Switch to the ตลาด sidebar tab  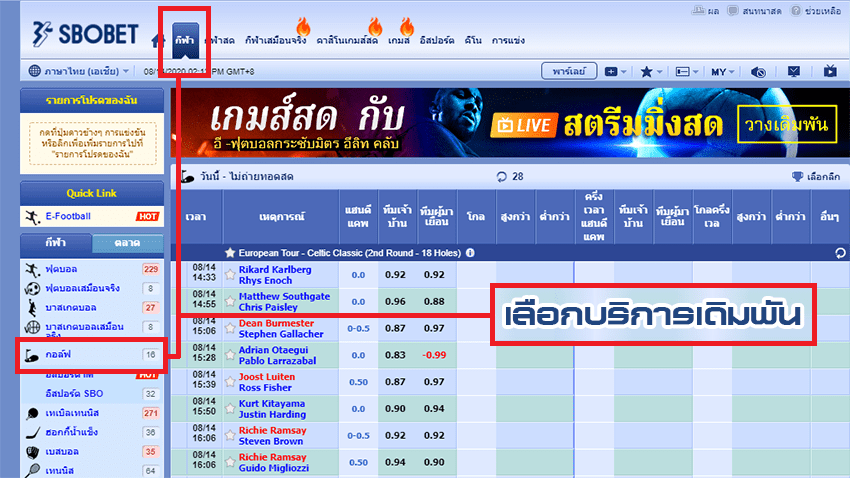click(127, 243)
